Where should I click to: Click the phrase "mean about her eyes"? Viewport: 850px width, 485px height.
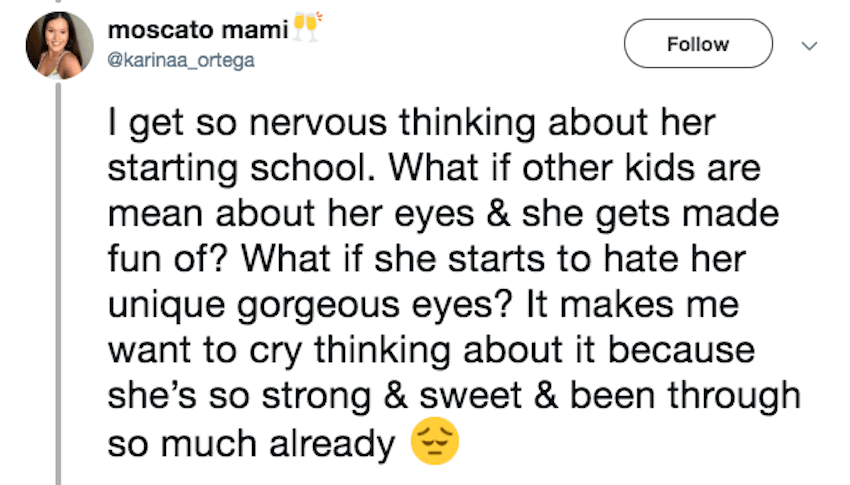tap(291, 215)
